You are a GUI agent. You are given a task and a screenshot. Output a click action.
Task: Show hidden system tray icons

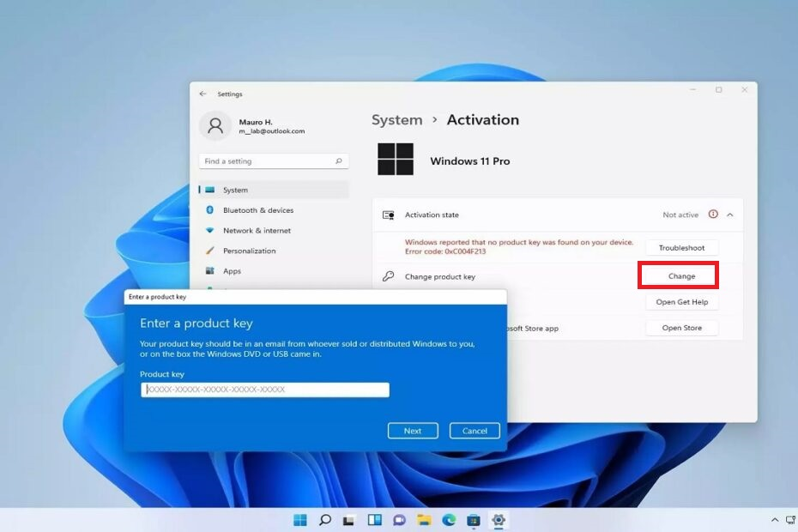[x=775, y=520]
